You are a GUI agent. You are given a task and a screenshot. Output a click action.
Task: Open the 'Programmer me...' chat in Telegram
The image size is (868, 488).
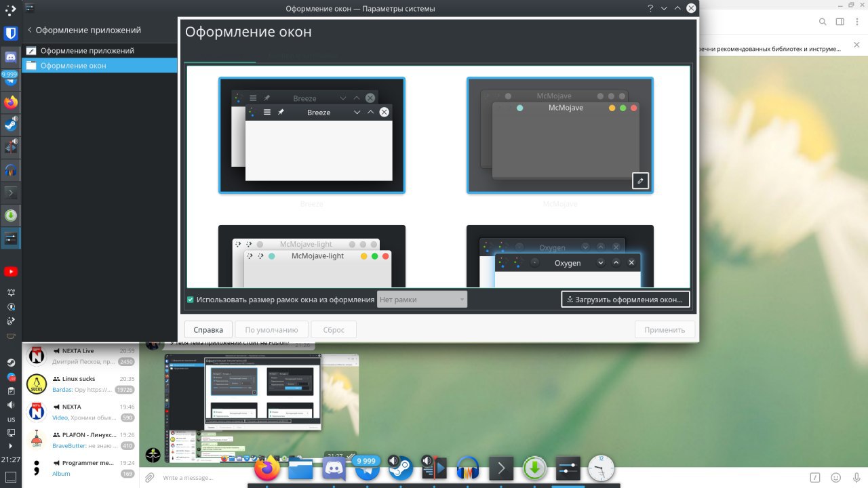pos(81,468)
